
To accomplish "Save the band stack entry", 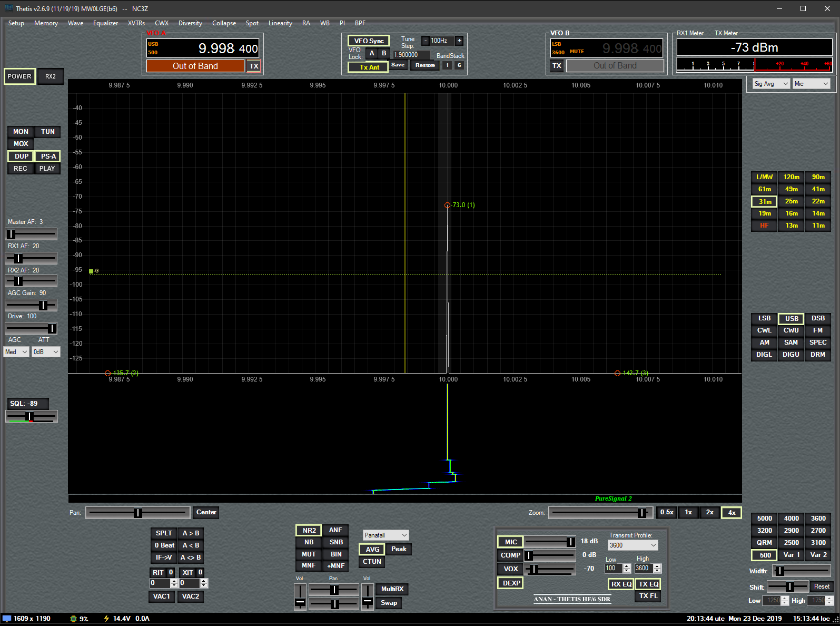I will point(398,65).
